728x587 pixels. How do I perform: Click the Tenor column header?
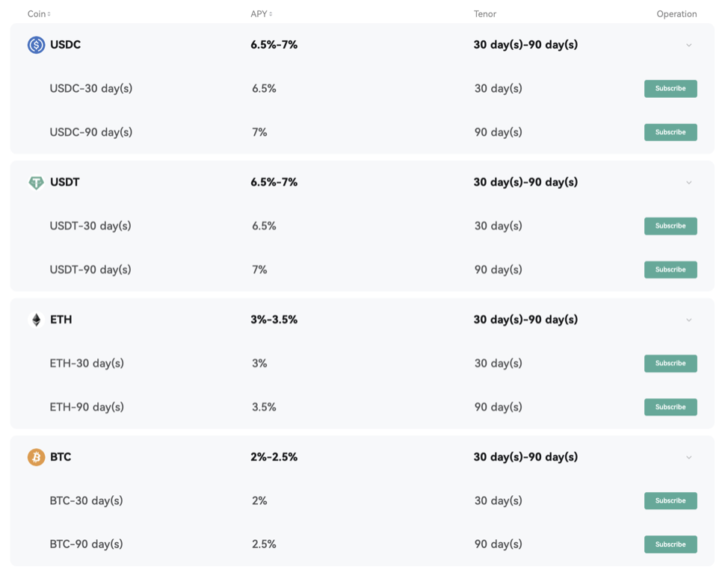click(x=485, y=14)
